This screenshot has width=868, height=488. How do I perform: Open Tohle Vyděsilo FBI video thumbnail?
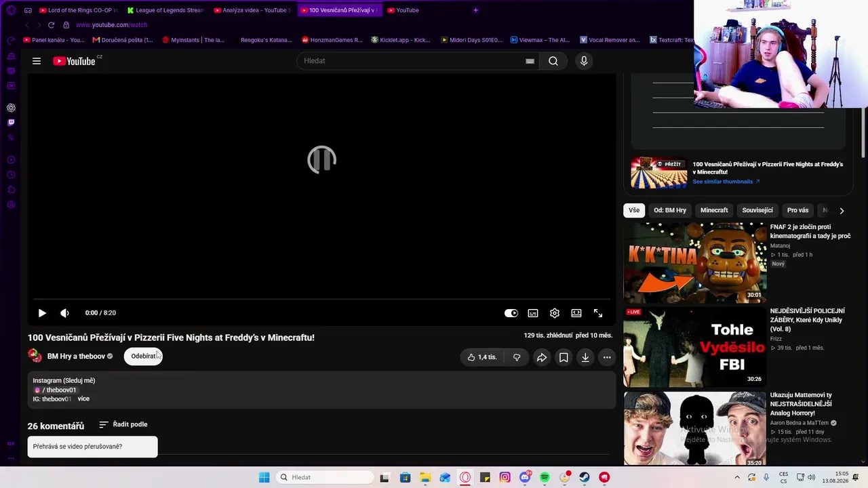click(695, 347)
